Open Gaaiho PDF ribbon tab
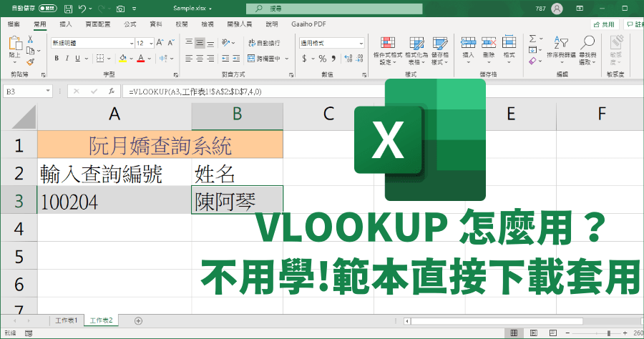The height and width of the screenshot is (339, 644). 309,24
